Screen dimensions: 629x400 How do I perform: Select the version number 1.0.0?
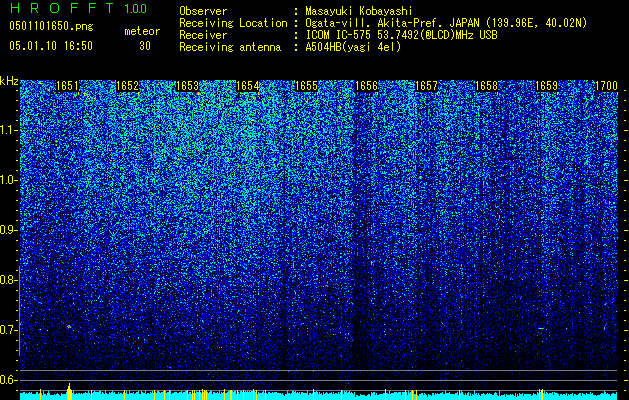click(135, 9)
